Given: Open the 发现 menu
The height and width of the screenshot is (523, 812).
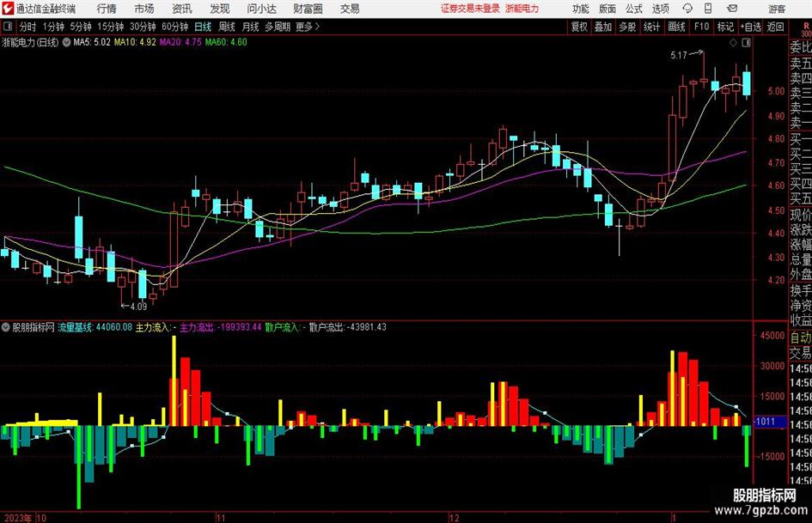Looking at the screenshot, I should [220, 9].
